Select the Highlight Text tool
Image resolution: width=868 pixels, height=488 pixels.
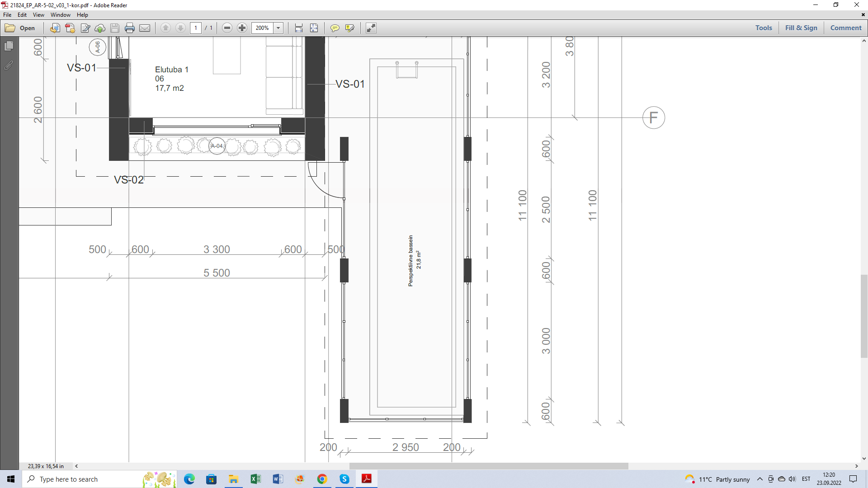(x=349, y=28)
